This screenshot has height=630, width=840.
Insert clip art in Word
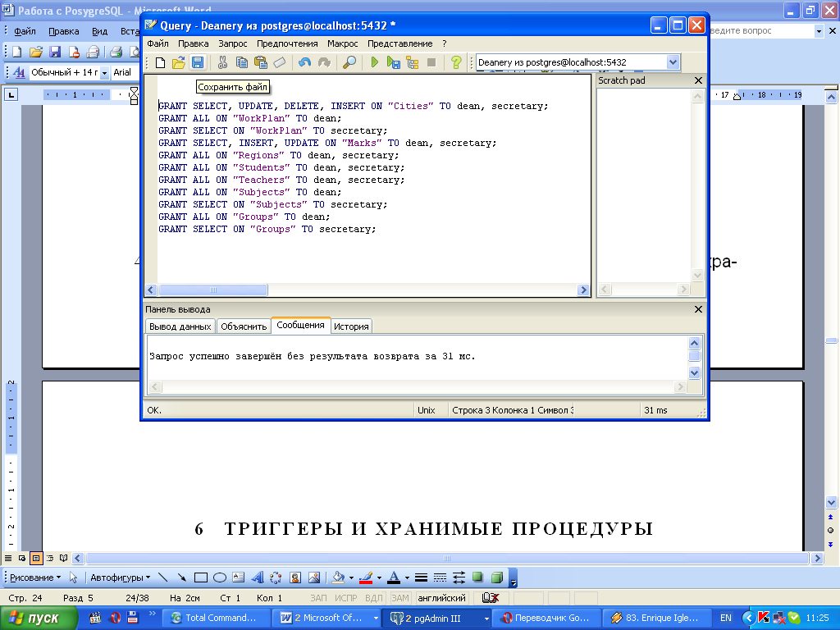[295, 577]
